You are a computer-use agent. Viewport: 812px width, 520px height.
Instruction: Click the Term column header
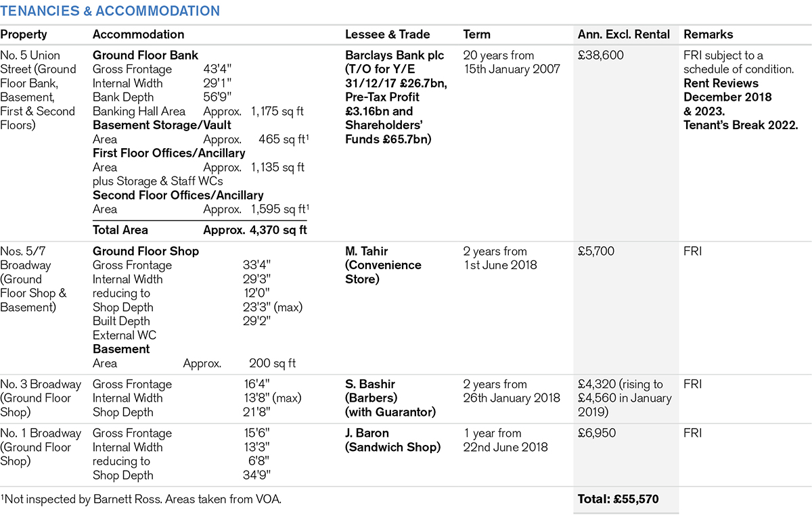[x=477, y=34]
